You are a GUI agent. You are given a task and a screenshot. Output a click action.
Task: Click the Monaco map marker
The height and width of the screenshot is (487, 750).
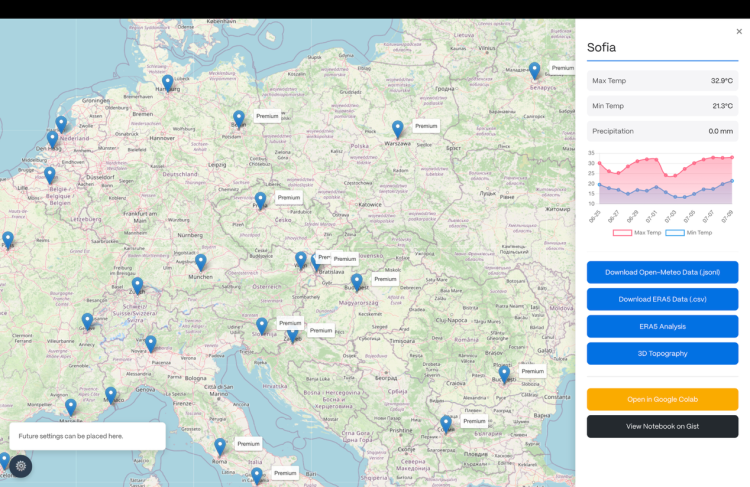(110, 396)
